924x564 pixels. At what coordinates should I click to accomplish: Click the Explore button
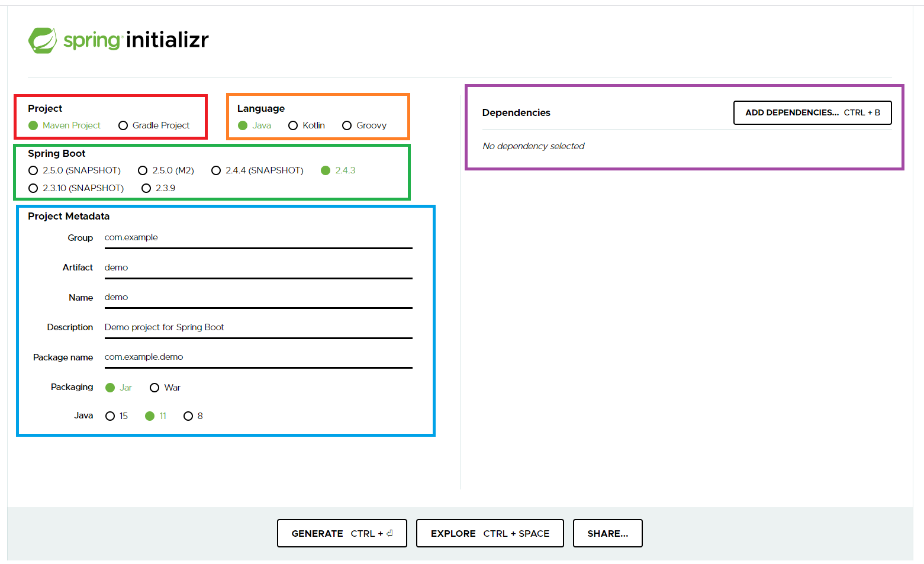[490, 533]
